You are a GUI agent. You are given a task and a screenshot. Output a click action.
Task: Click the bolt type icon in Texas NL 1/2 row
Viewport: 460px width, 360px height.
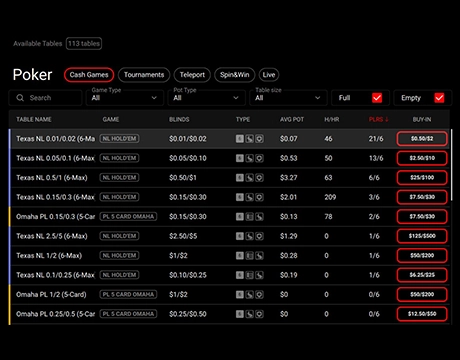(259, 256)
